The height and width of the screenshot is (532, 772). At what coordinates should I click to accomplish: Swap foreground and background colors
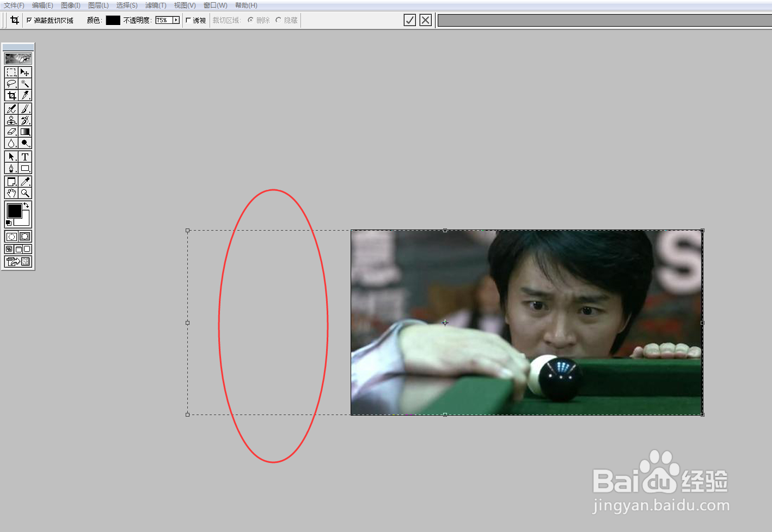tap(26, 205)
